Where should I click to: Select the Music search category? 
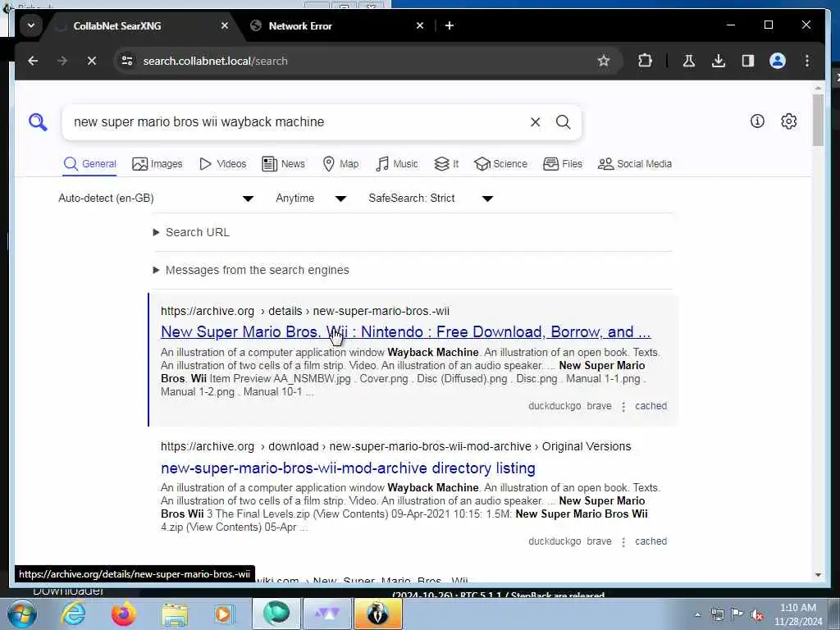(x=396, y=164)
